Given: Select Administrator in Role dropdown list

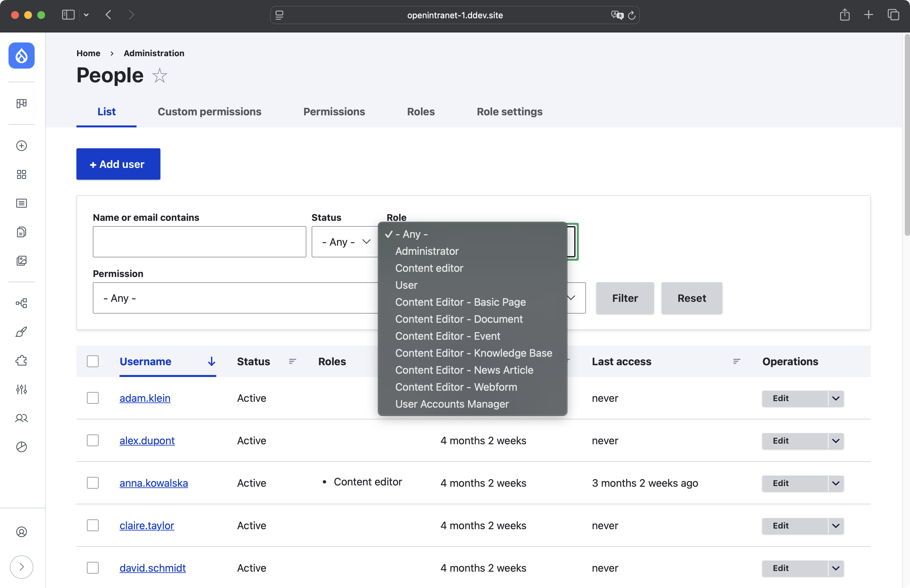Looking at the screenshot, I should click(472, 251).
